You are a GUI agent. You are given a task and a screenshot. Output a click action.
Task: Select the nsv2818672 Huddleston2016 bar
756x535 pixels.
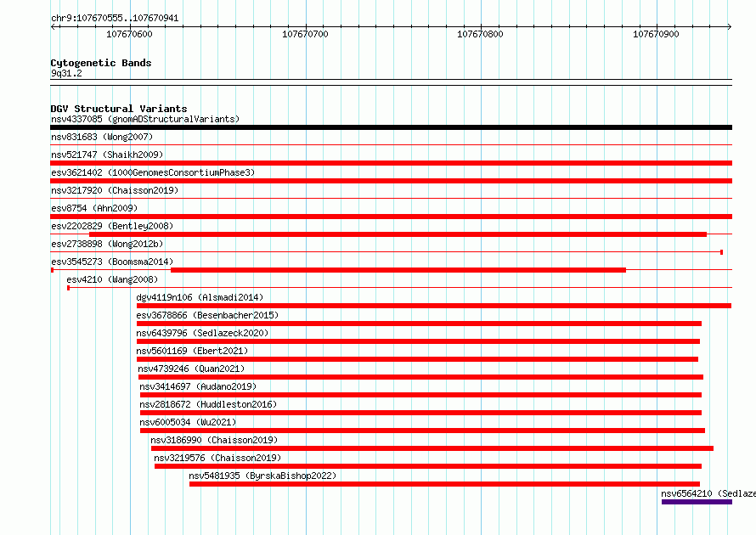tap(421, 413)
